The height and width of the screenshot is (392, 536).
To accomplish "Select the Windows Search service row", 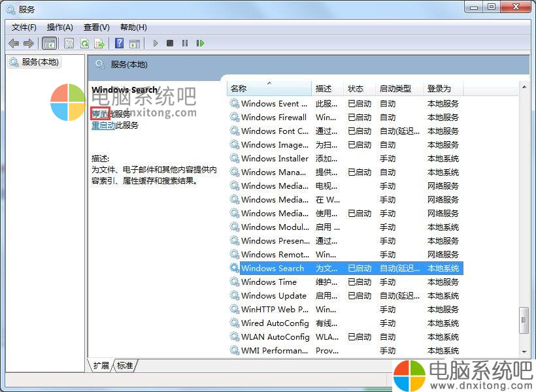I will tap(345, 269).
